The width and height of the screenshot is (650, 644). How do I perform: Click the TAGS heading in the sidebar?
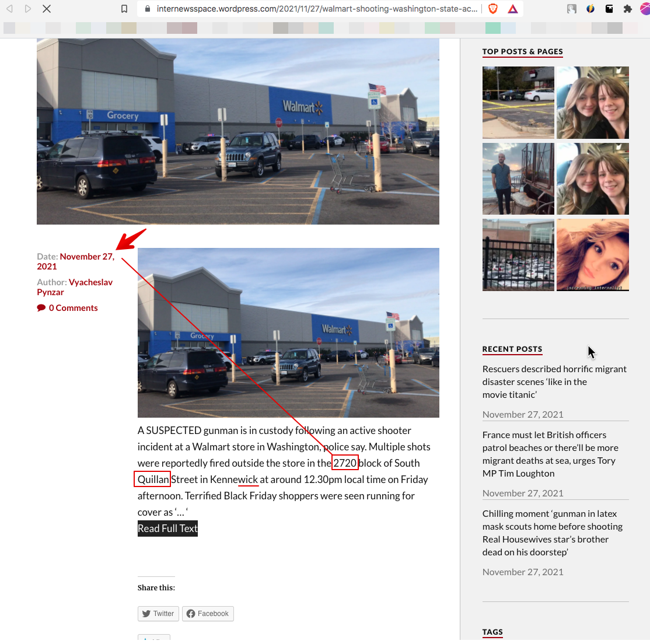coord(492,632)
